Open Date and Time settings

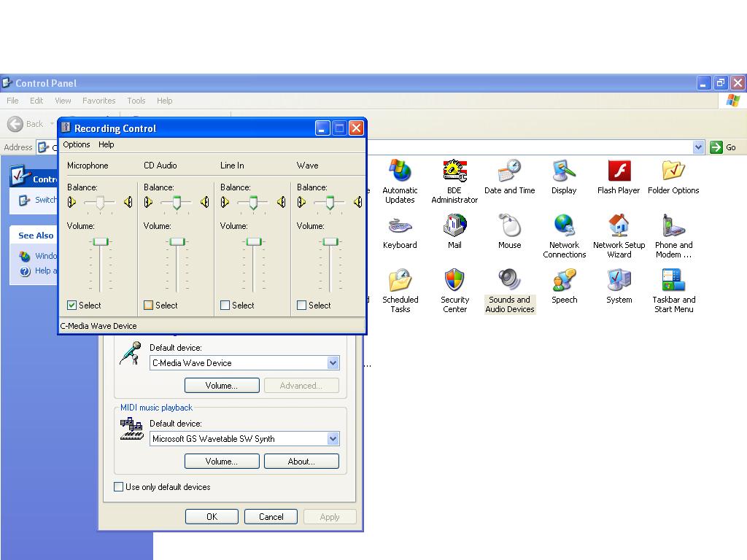point(509,176)
